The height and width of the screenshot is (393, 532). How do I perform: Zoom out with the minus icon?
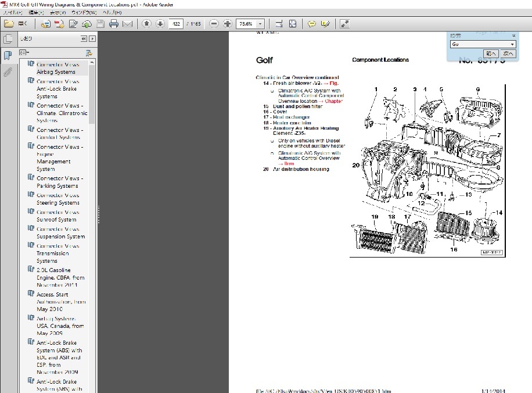(x=214, y=23)
